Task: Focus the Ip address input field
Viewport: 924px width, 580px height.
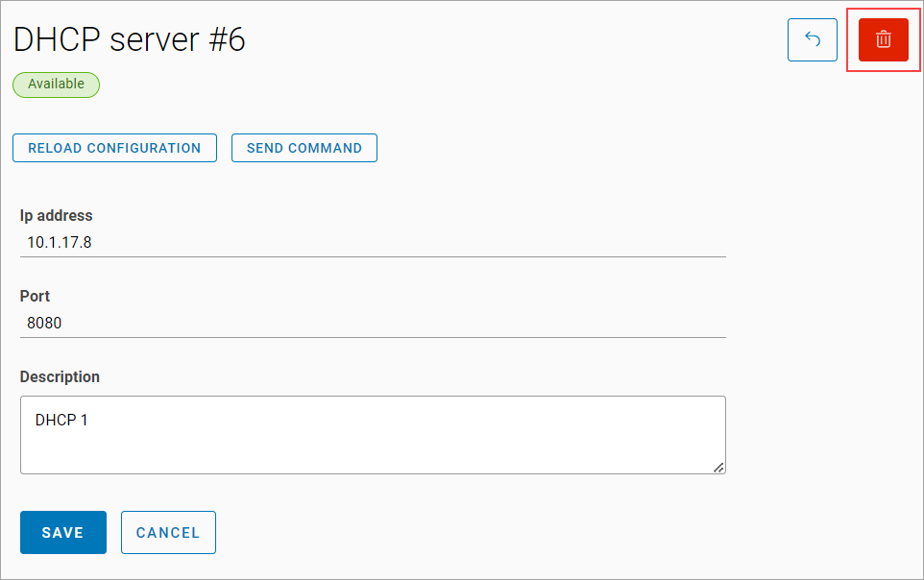Action: tap(373, 243)
